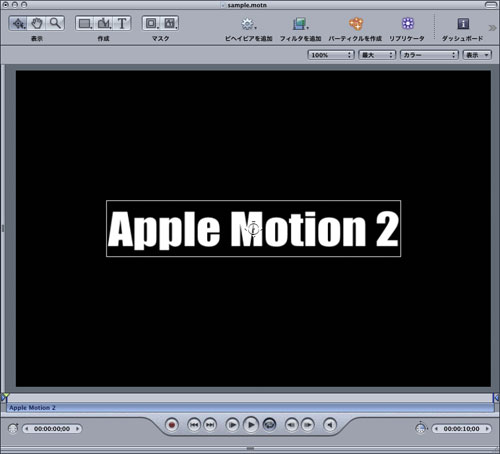Toggle audio mute speaker button
The width and height of the screenshot is (500, 454).
coord(330,425)
